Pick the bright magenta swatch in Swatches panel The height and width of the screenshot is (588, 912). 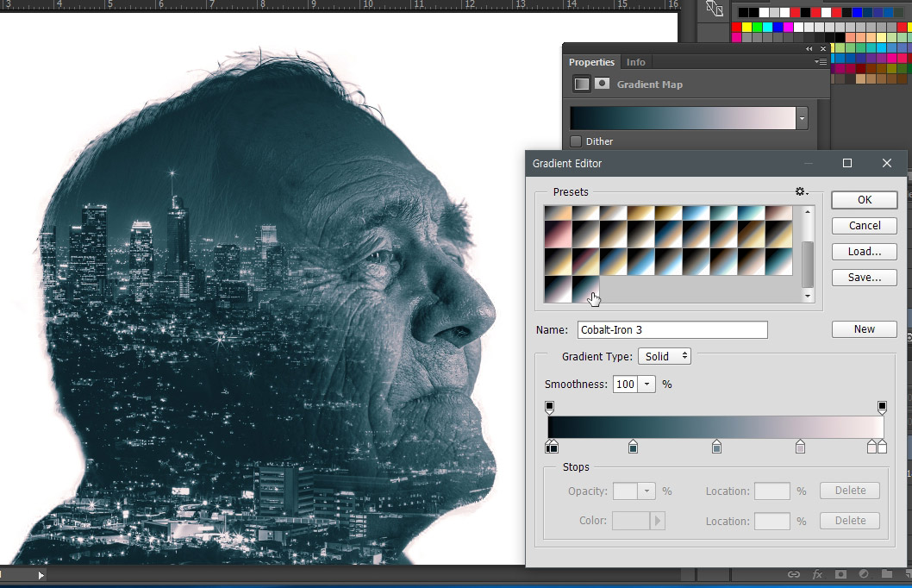point(789,27)
